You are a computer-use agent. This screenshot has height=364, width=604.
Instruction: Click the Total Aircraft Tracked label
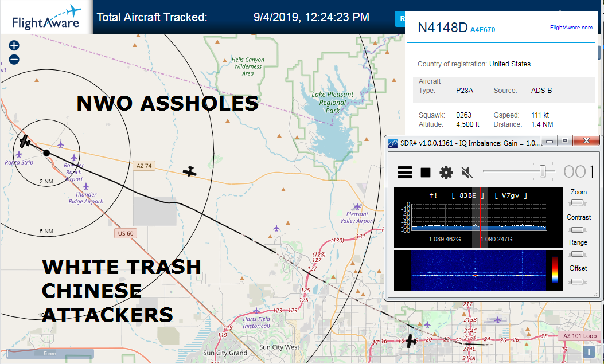click(x=152, y=17)
